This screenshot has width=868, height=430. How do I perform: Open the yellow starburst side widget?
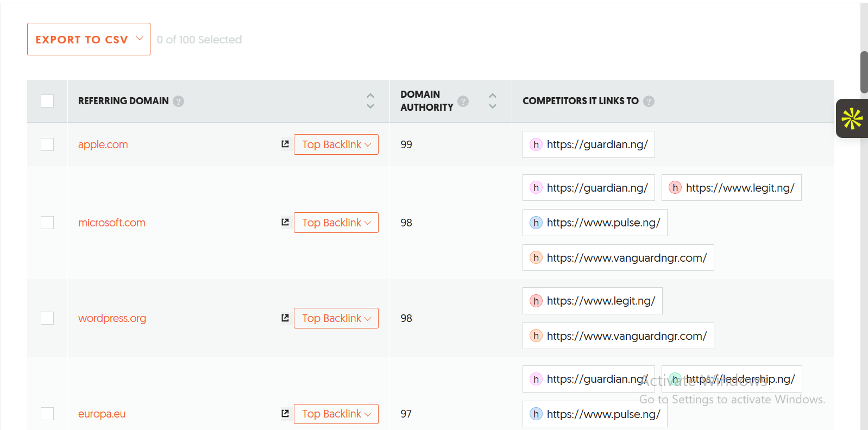click(x=852, y=118)
